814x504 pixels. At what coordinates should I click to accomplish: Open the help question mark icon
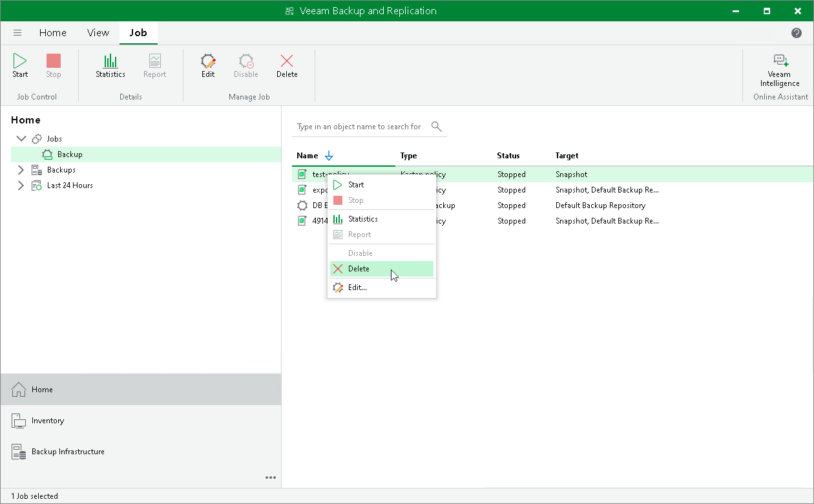pos(797,33)
